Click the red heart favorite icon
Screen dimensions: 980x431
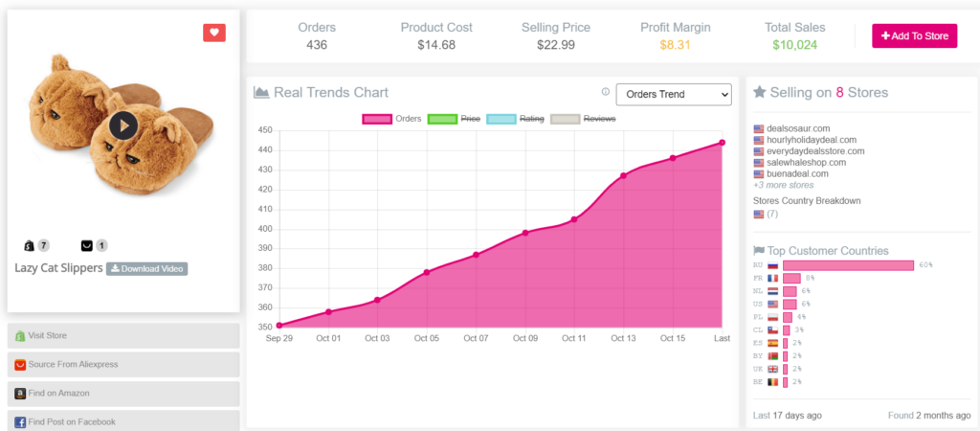click(214, 33)
